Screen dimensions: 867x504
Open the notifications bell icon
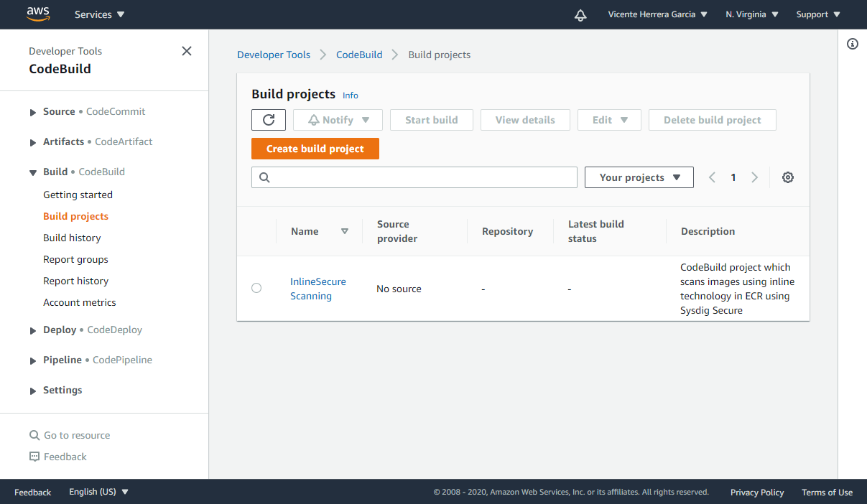(x=580, y=15)
